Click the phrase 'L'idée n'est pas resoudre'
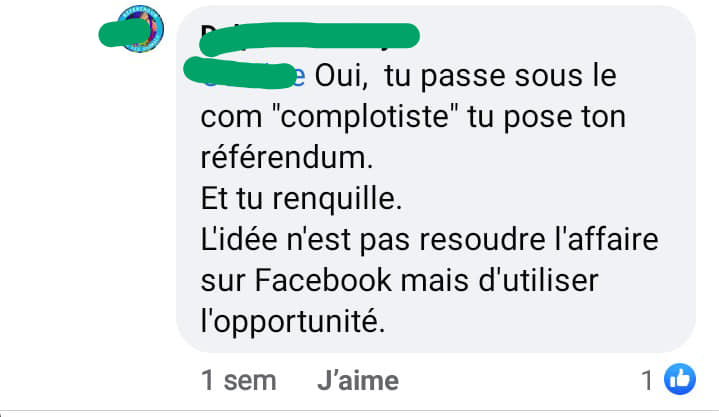Viewport: 719px width, 417px height. pyautogui.click(x=373, y=239)
